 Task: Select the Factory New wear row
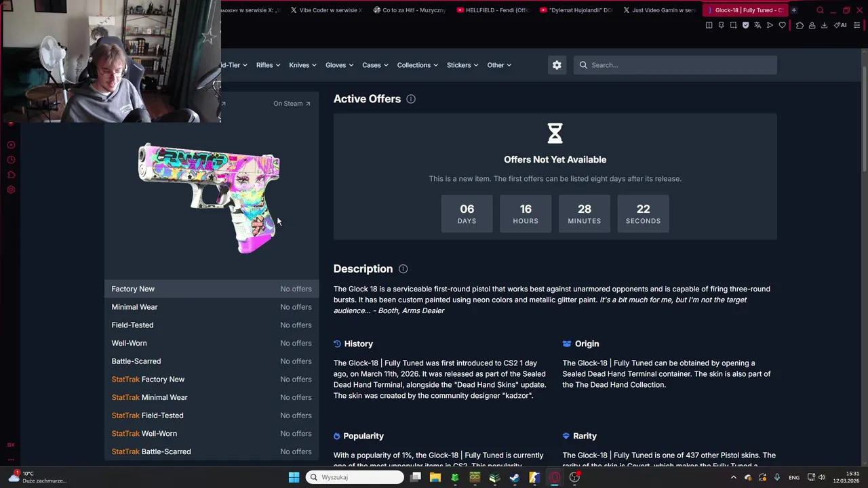212,289
